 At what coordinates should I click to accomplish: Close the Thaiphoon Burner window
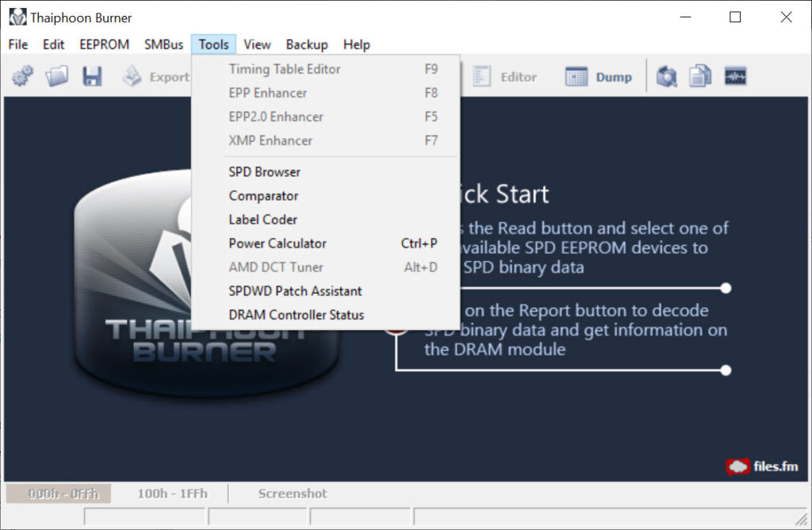[x=786, y=17]
